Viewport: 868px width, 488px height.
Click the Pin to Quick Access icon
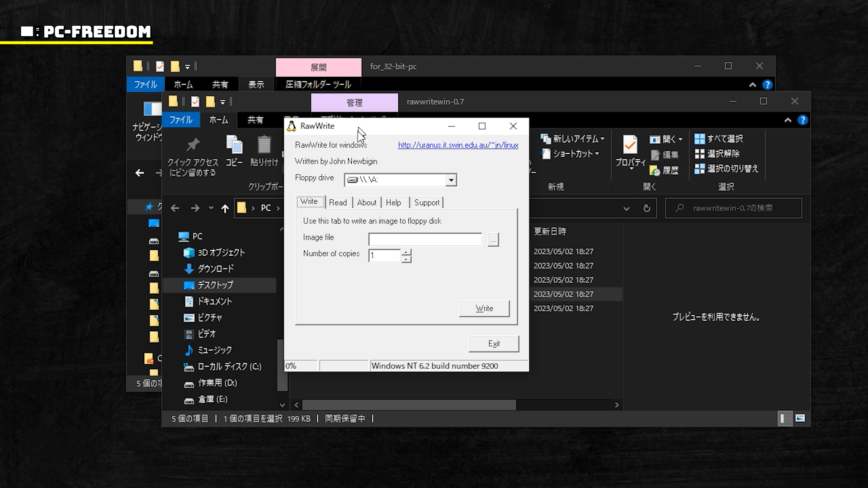[x=193, y=145]
